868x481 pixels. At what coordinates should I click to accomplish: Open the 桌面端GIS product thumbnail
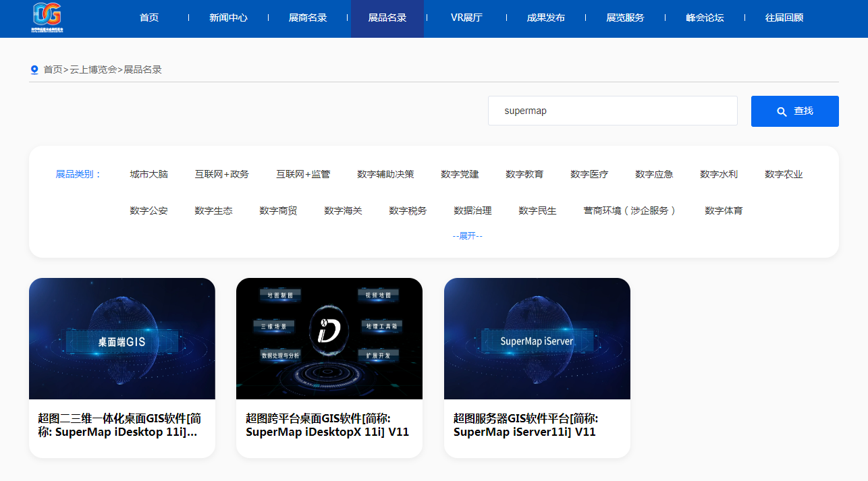122,339
